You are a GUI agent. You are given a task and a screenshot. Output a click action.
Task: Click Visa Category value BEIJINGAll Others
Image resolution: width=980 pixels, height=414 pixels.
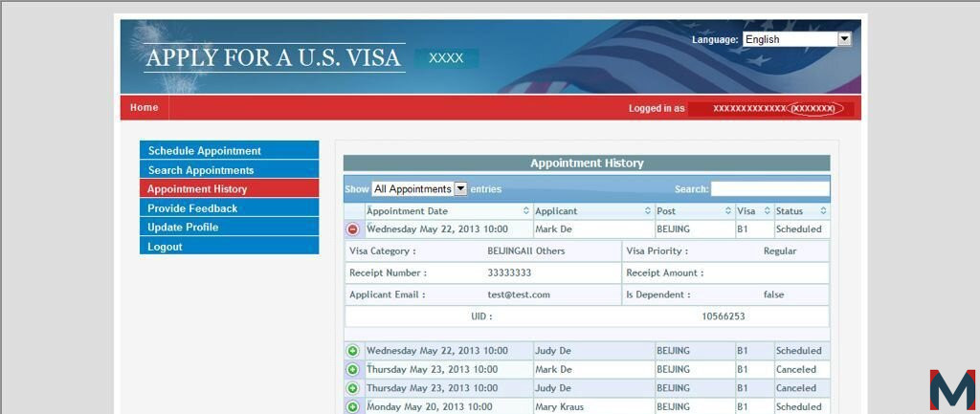coord(526,251)
